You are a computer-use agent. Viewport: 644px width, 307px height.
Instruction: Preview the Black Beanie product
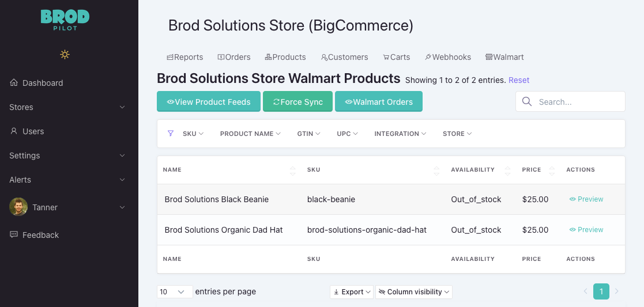[586, 199]
